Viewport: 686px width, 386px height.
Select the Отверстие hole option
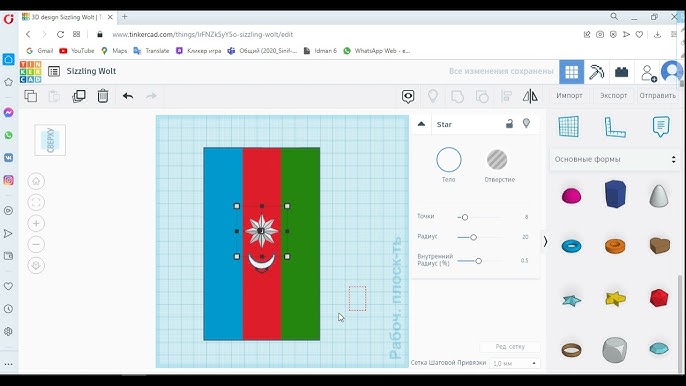point(499,165)
